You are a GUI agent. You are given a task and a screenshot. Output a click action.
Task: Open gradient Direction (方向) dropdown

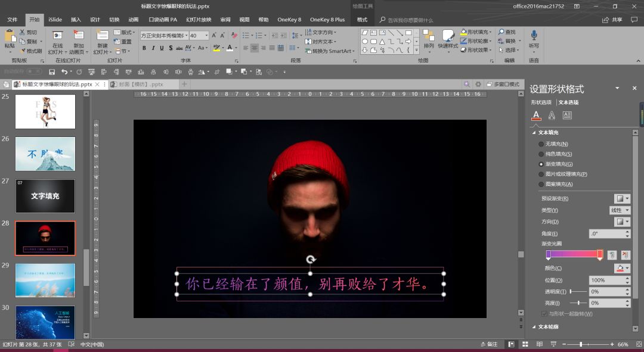click(x=622, y=222)
